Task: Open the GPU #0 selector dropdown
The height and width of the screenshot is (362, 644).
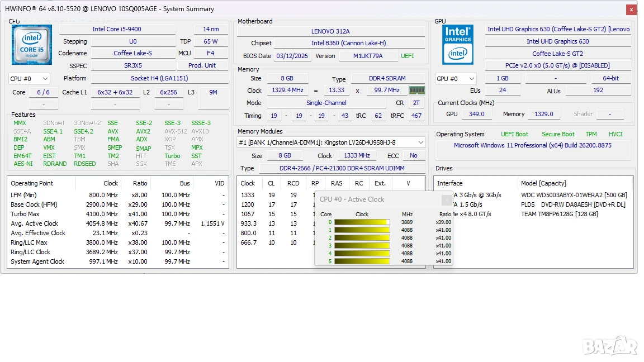Action: pyautogui.click(x=456, y=79)
